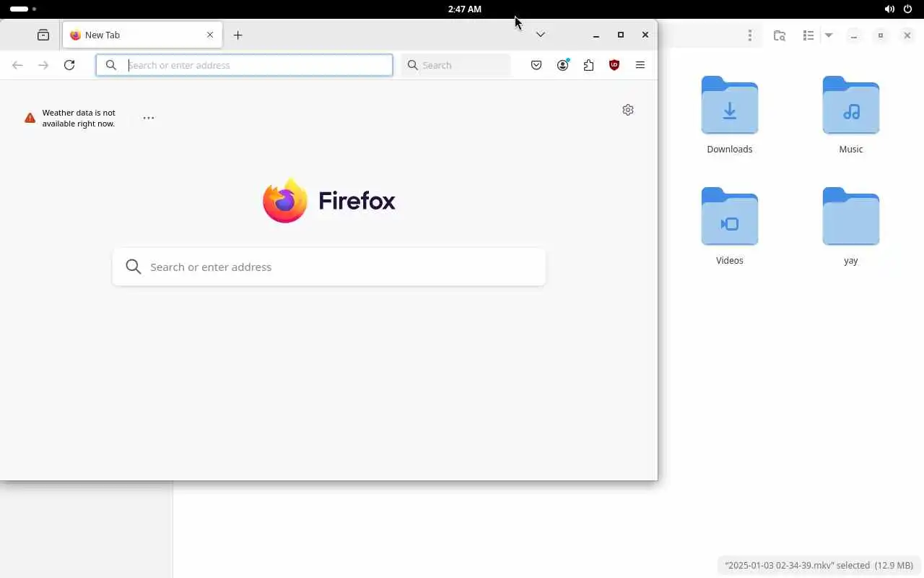924x578 pixels.
Task: Open the Downloads folder in Files
Action: (730, 115)
